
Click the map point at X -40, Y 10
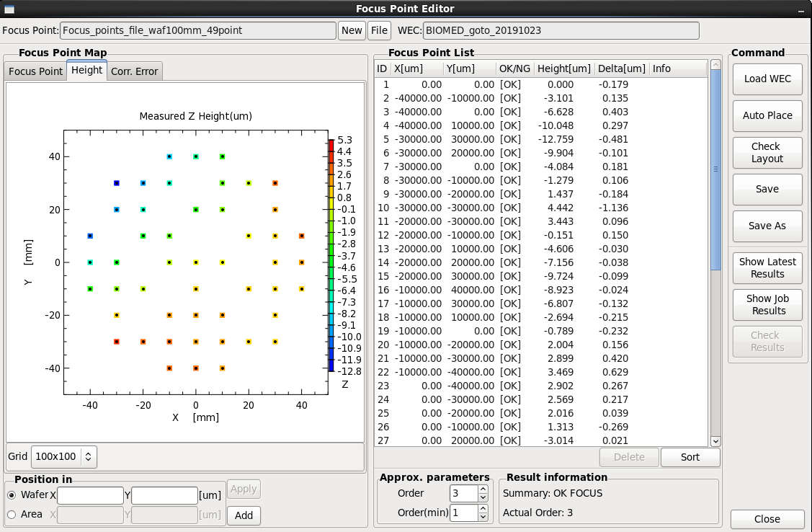(90, 236)
